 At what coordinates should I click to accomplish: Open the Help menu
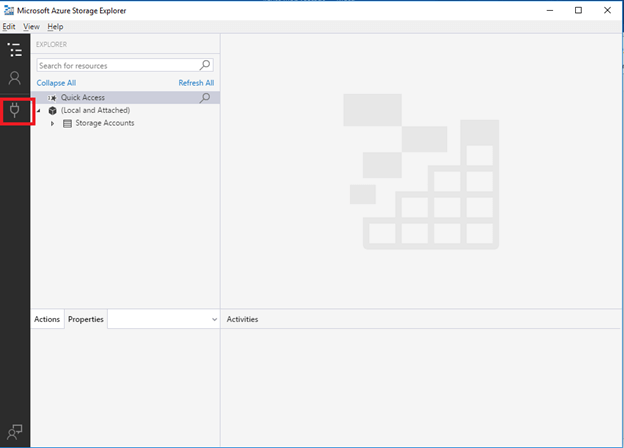(x=55, y=27)
